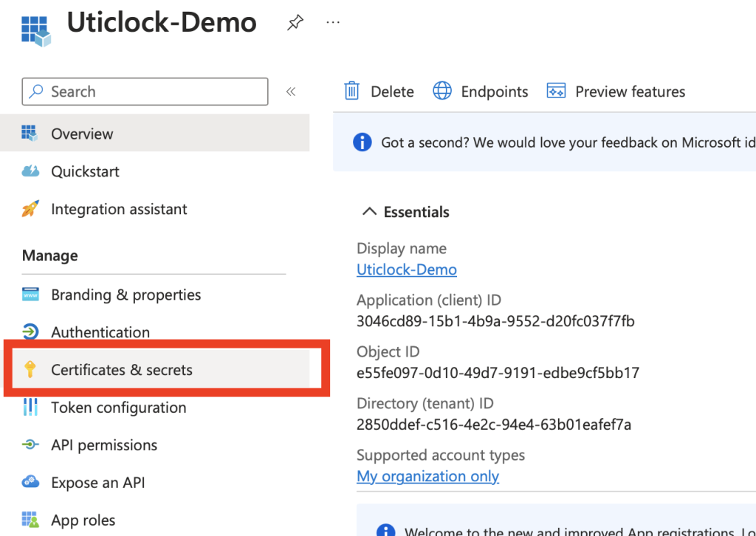Open Preview features
This screenshot has height=536, width=756.
(630, 92)
